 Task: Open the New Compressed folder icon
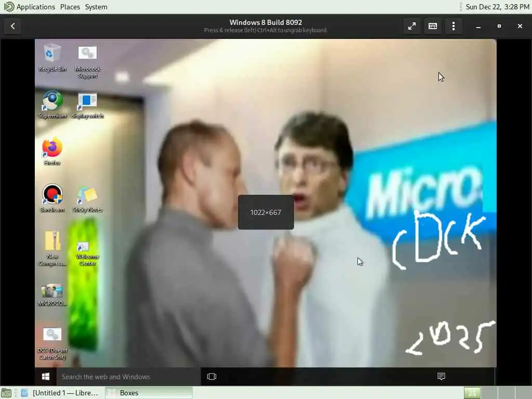coord(52,249)
